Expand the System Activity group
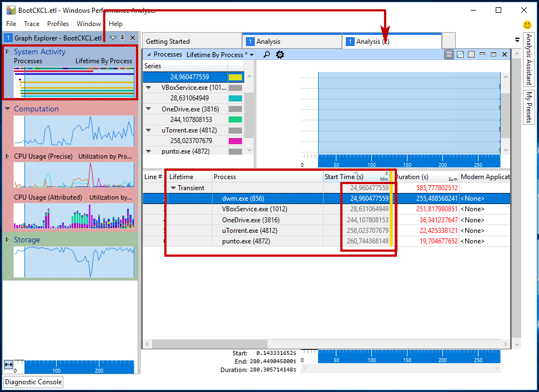The width and height of the screenshot is (539, 392). [7, 52]
